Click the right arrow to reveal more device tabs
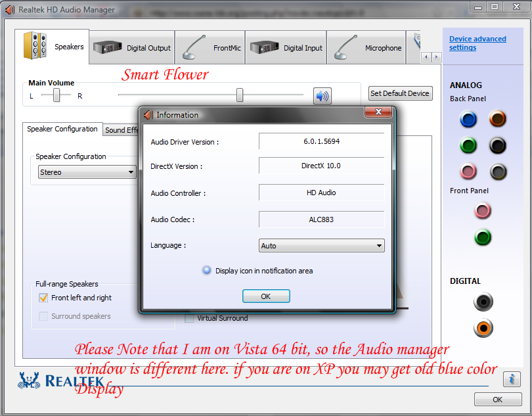The image size is (532, 416). (437, 57)
